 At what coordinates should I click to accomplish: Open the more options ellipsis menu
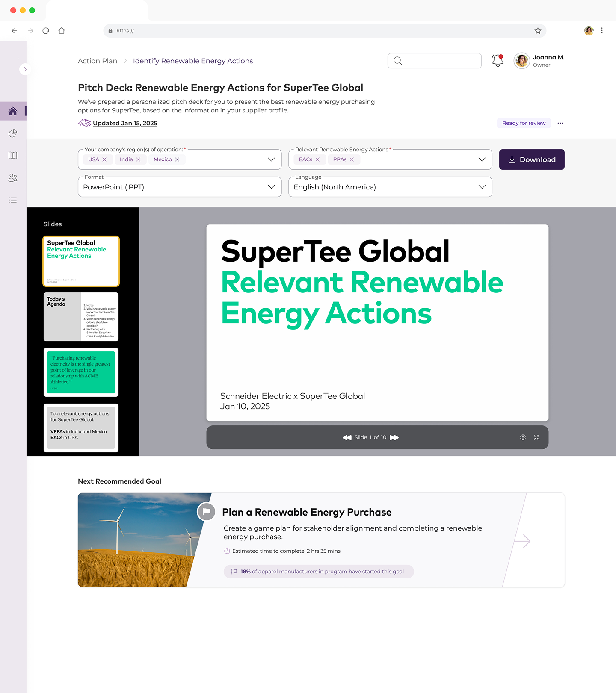(560, 123)
